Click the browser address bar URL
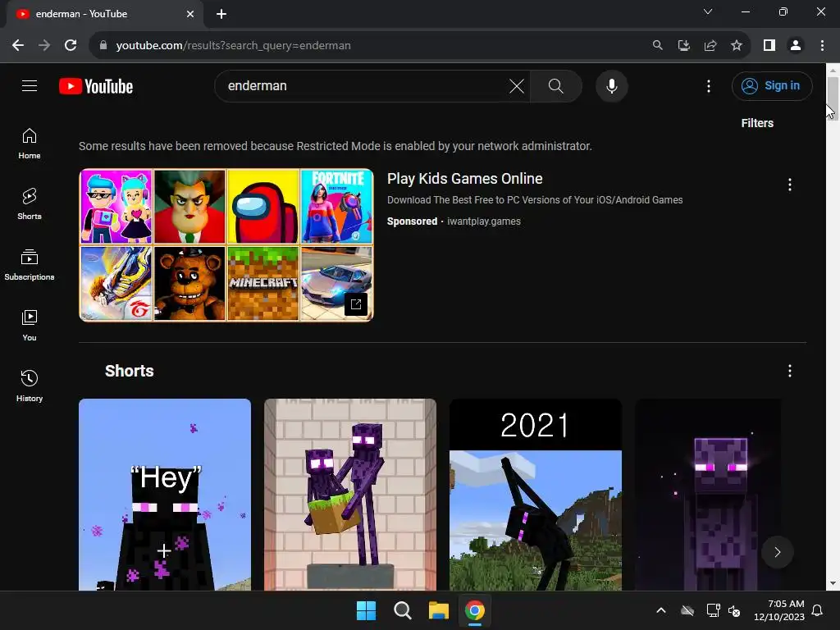 [x=234, y=46]
